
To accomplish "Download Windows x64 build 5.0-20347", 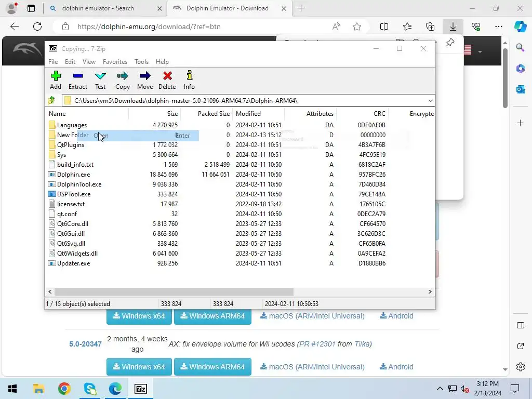I will (x=139, y=367).
